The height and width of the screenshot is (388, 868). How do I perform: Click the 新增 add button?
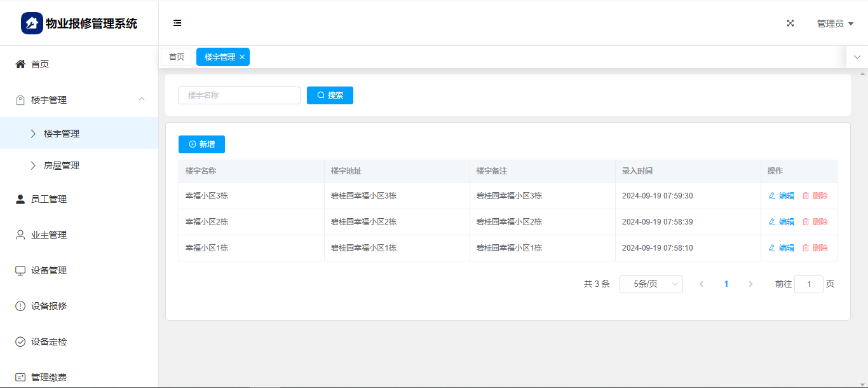pyautogui.click(x=201, y=144)
